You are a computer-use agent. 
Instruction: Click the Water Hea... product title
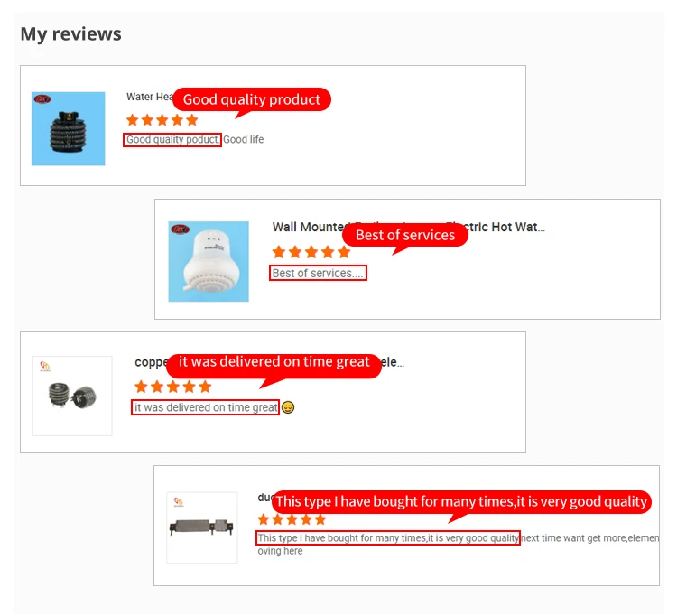coord(150,97)
